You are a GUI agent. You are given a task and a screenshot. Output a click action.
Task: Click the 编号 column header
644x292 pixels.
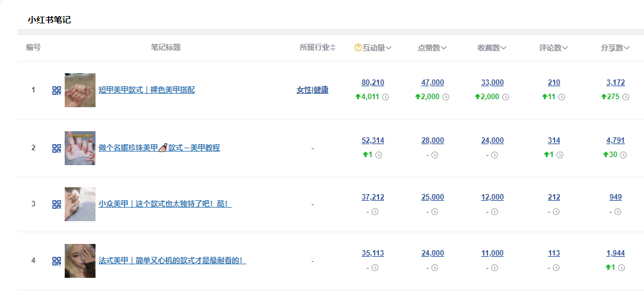click(x=33, y=47)
